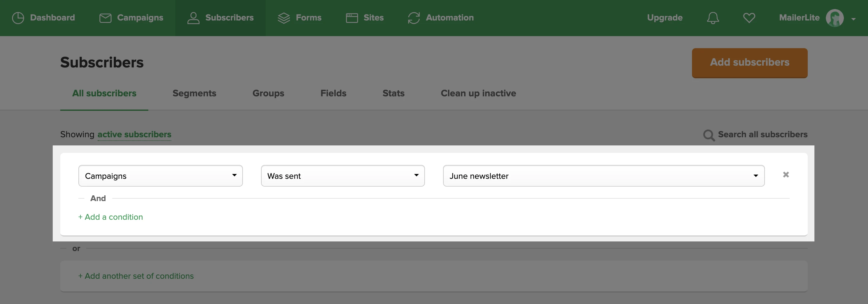Switch to the Segments tab
The height and width of the screenshot is (304, 868).
pos(194,93)
